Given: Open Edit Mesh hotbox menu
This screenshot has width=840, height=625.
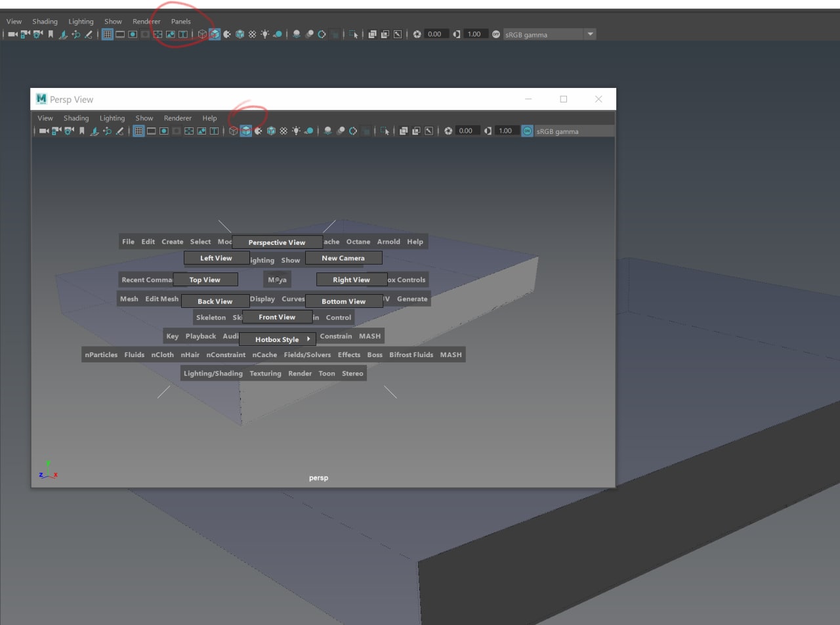Looking at the screenshot, I should [161, 299].
